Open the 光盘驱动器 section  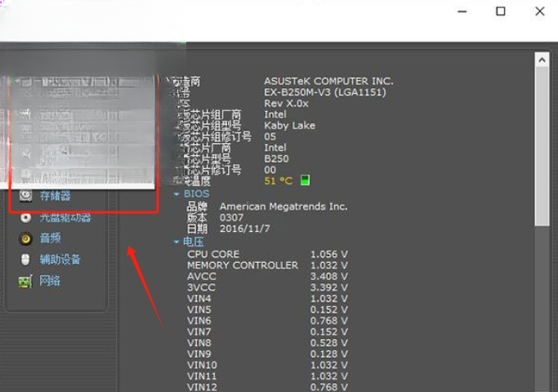(x=65, y=217)
